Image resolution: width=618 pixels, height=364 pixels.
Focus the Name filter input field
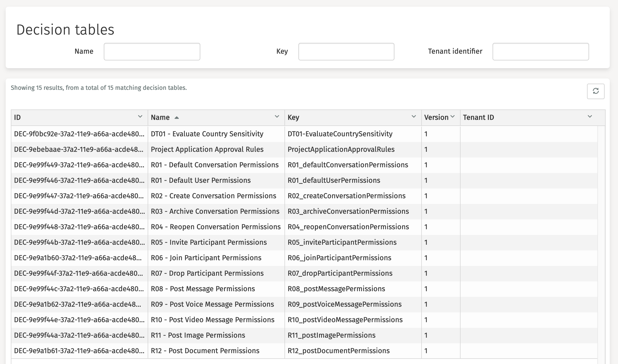[x=152, y=52]
